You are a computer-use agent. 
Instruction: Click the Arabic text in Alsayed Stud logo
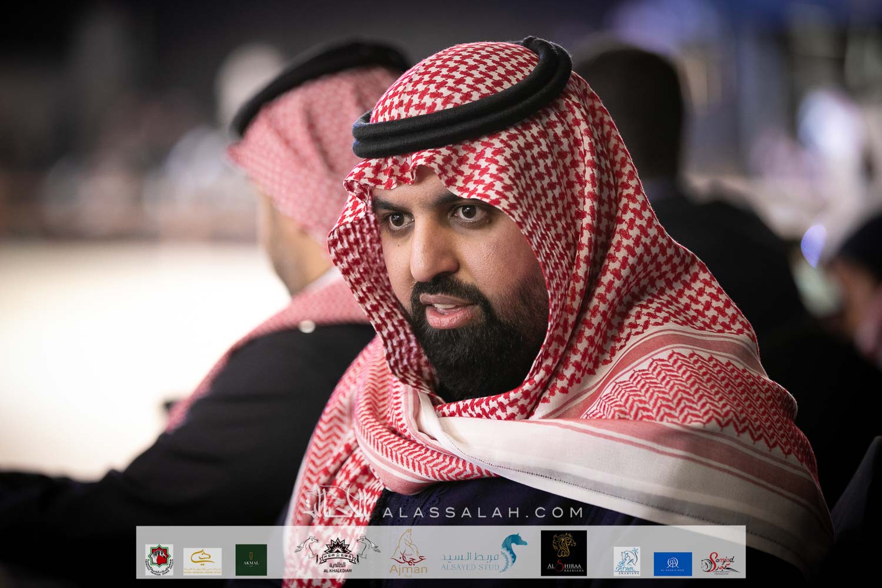tap(470, 555)
